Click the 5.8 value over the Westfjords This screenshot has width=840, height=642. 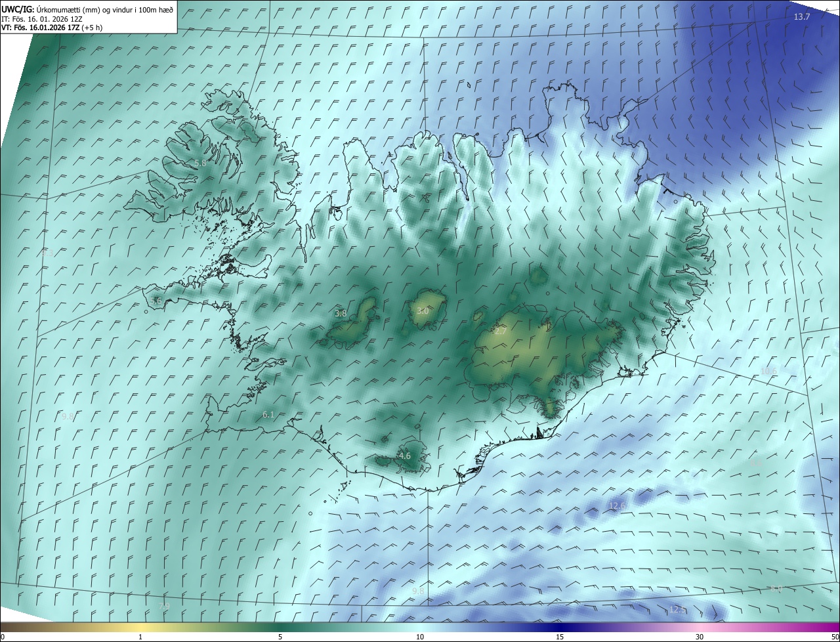[200, 163]
